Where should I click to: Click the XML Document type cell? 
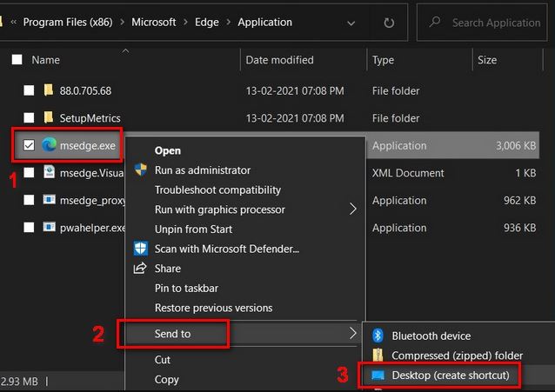point(408,173)
